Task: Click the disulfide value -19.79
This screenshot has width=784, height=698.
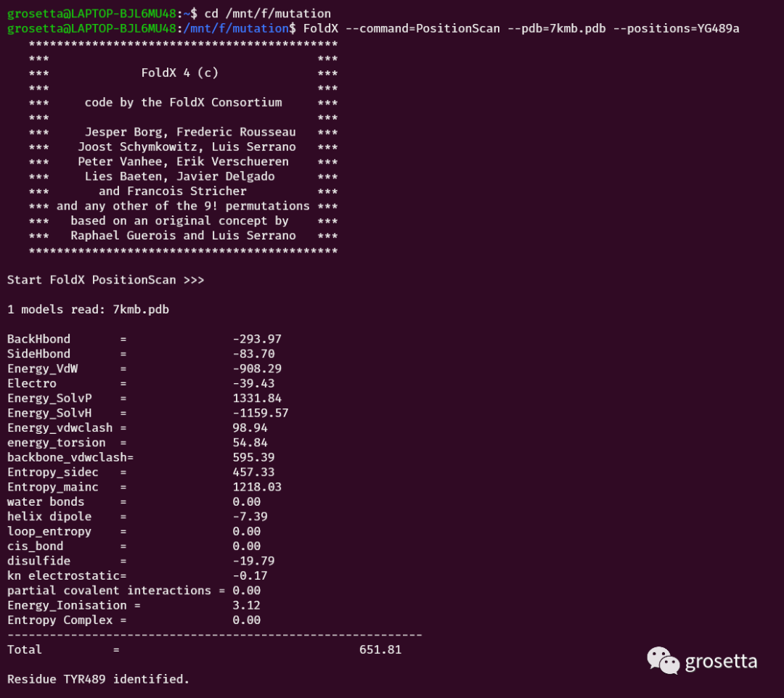Action: (x=253, y=561)
